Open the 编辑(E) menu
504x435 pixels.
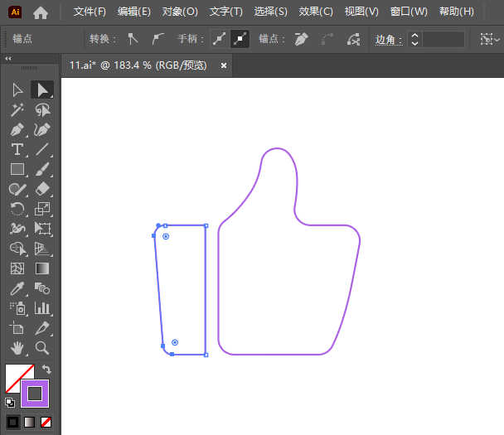(x=134, y=12)
